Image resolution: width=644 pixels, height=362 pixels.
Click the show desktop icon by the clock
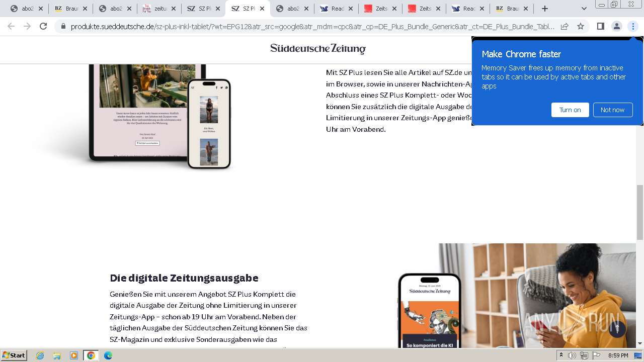638,355
